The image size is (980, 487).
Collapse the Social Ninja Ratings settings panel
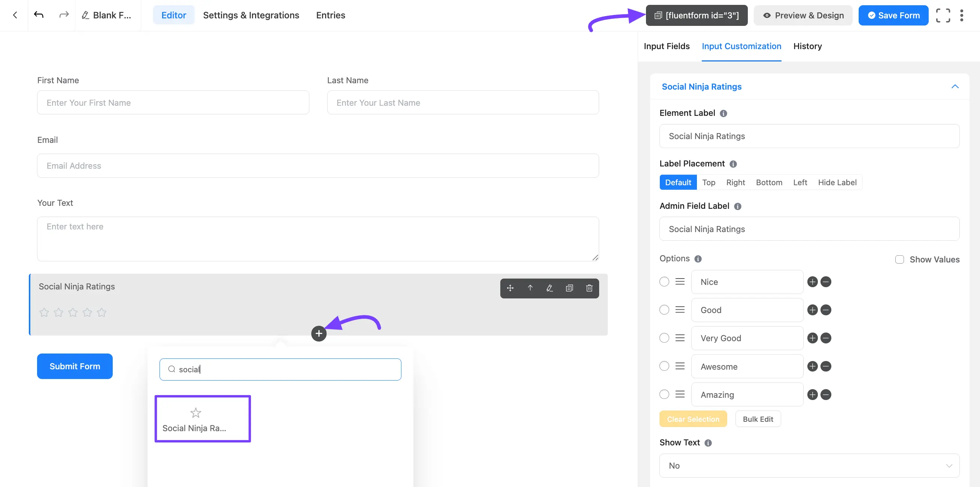(955, 87)
